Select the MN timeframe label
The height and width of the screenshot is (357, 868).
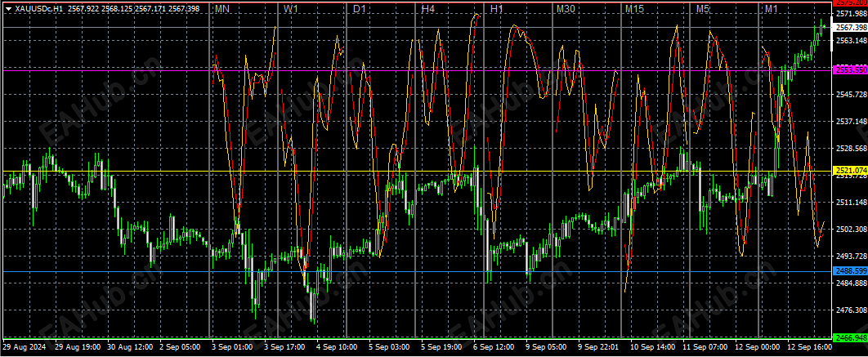[x=222, y=10]
